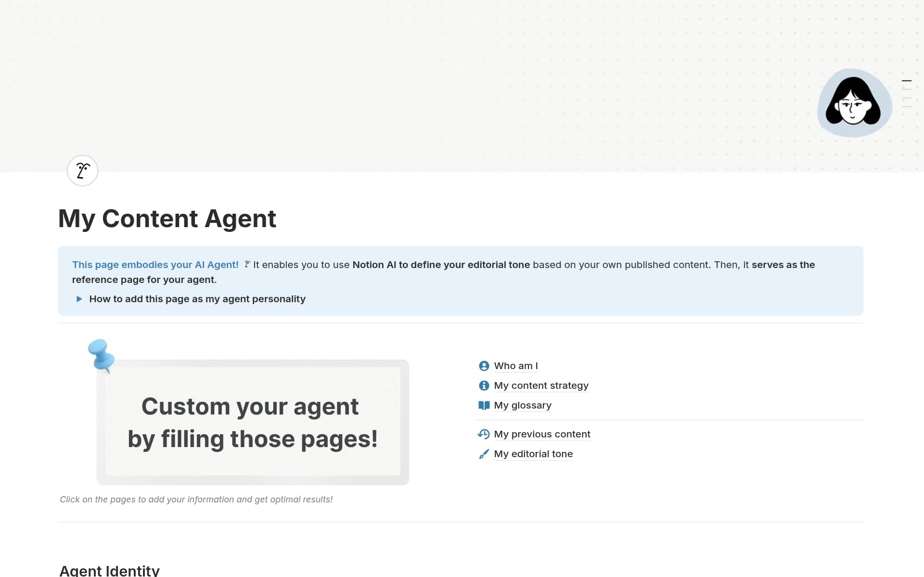This screenshot has width=924, height=577.
Task: Click the open book icon beside My glossary
Action: (484, 405)
